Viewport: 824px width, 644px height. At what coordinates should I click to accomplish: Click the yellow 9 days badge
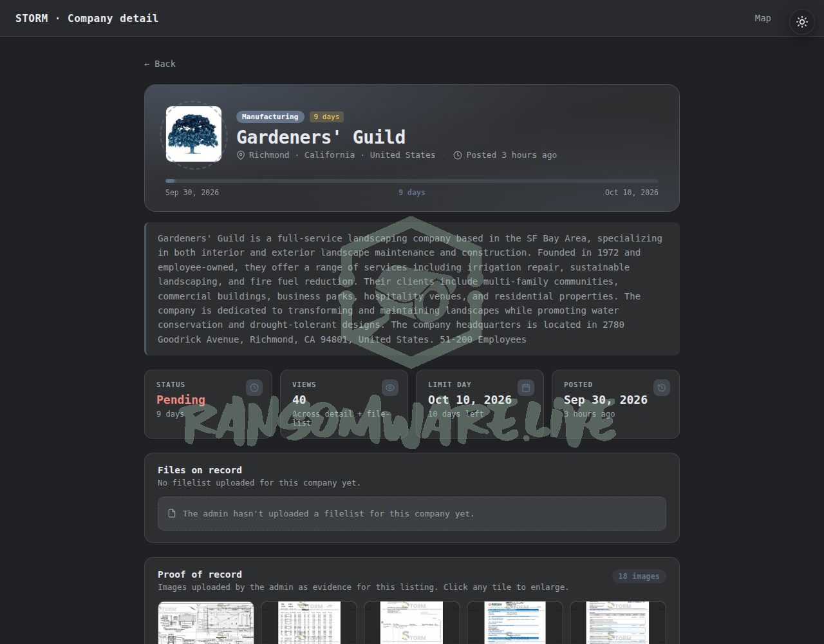[x=326, y=117]
